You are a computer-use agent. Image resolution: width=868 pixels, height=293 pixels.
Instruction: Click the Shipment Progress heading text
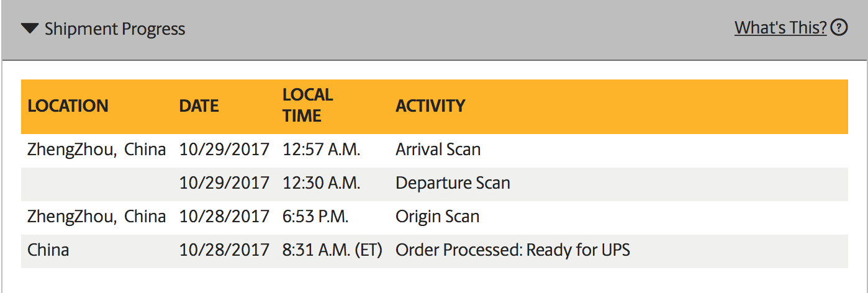[115, 29]
